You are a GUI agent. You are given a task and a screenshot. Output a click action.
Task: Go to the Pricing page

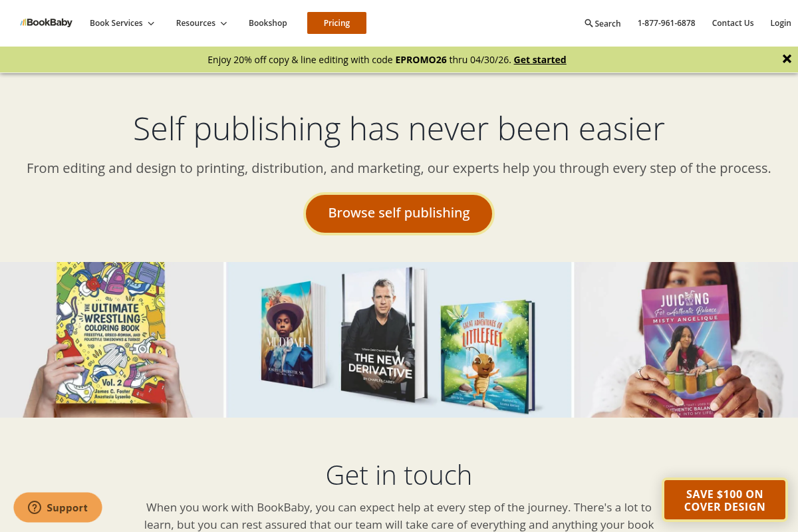click(x=336, y=23)
